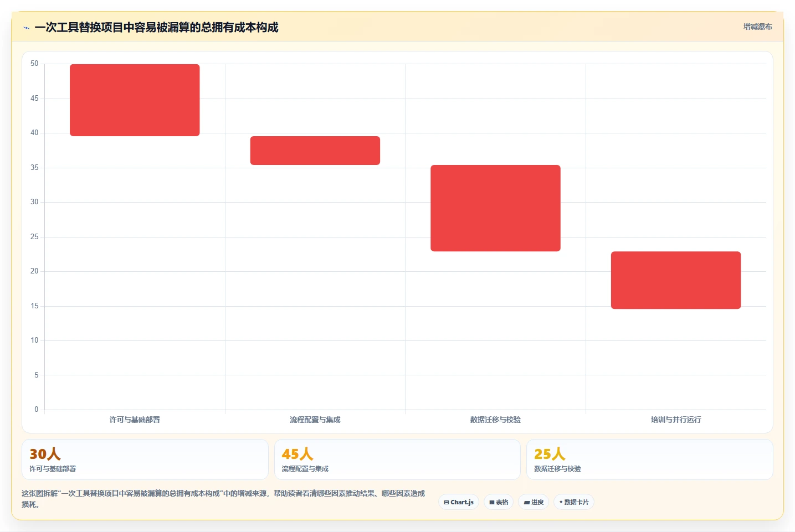Click the 45人 data card
The height and width of the screenshot is (532, 795).
click(x=397, y=459)
